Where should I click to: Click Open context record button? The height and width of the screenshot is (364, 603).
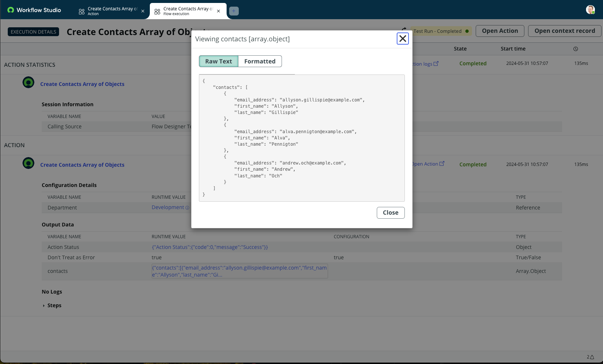pos(565,31)
